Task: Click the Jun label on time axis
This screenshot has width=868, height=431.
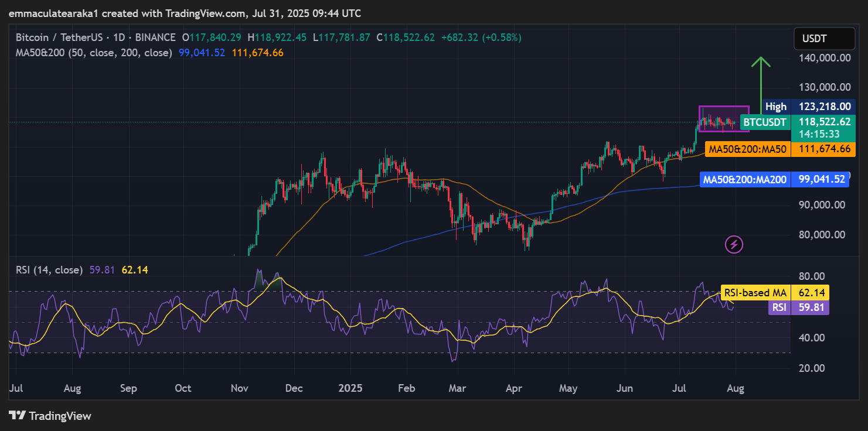Action: pos(624,388)
